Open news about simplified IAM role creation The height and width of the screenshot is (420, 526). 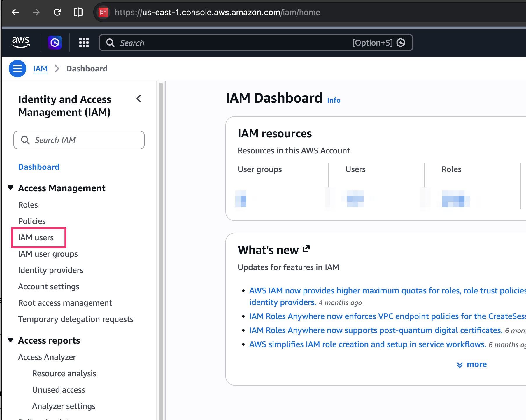[x=368, y=344]
